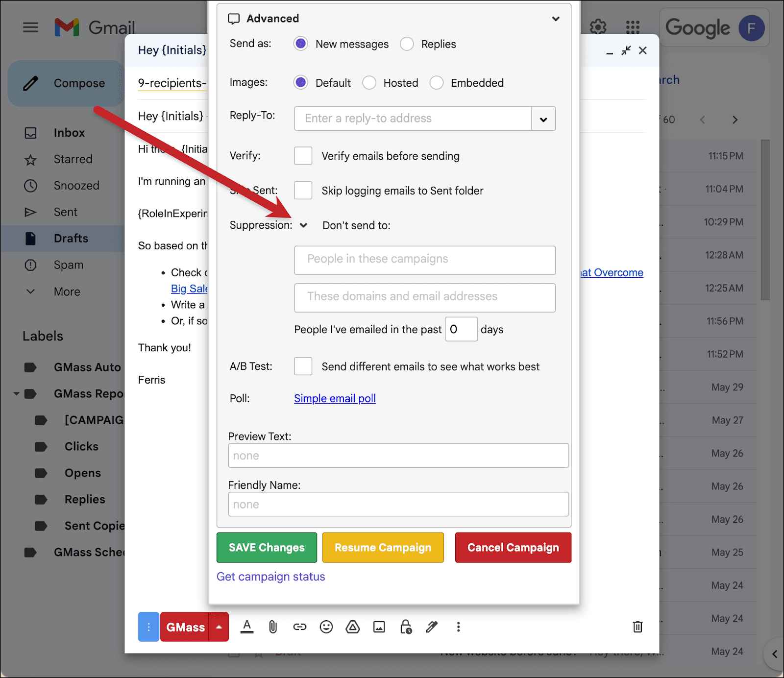
Task: Discard draft with the trash icon
Action: point(637,627)
